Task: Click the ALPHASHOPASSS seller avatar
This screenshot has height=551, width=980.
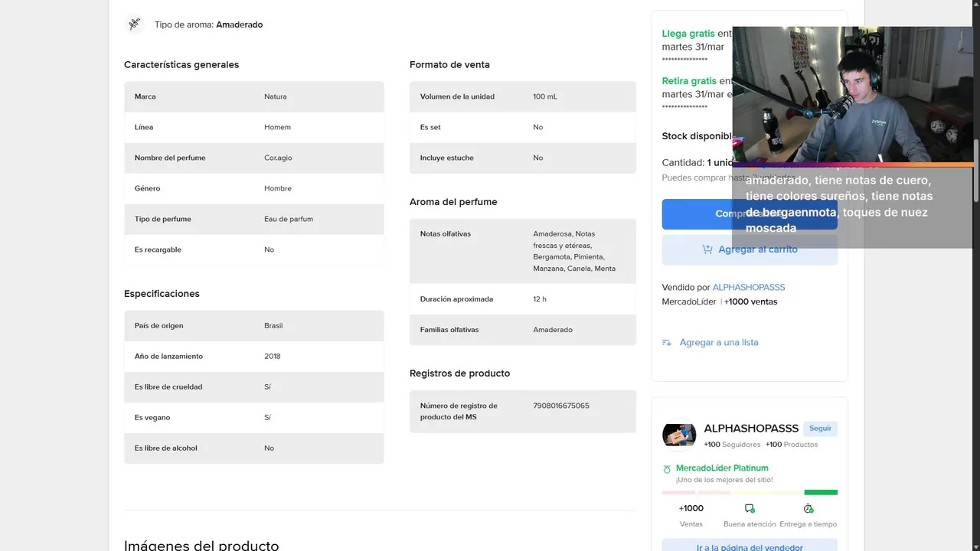Action: [678, 435]
